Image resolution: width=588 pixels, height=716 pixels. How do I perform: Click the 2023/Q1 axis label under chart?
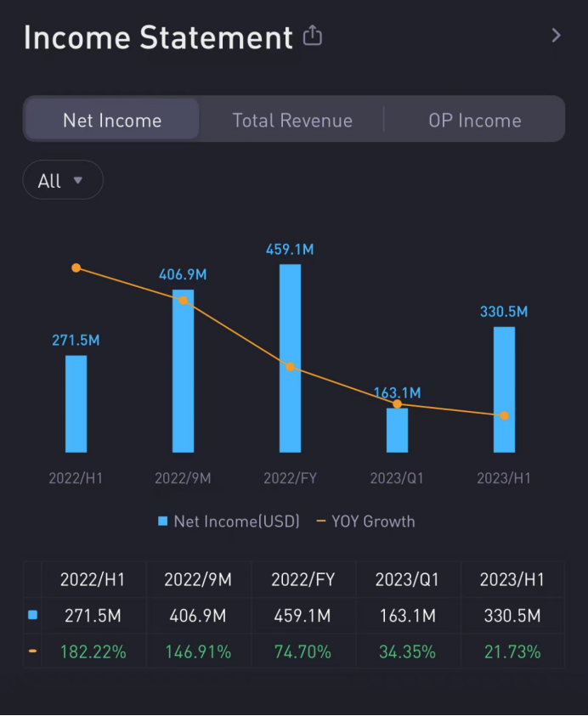[397, 478]
